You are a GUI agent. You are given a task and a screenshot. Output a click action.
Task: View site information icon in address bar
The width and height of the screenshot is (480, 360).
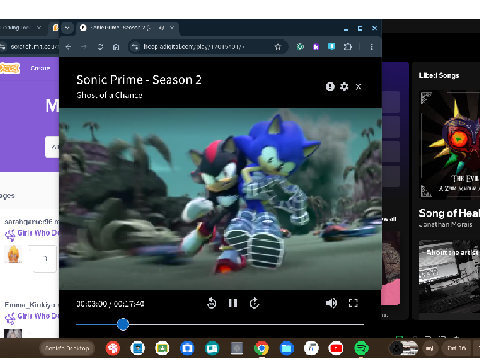[x=135, y=47]
